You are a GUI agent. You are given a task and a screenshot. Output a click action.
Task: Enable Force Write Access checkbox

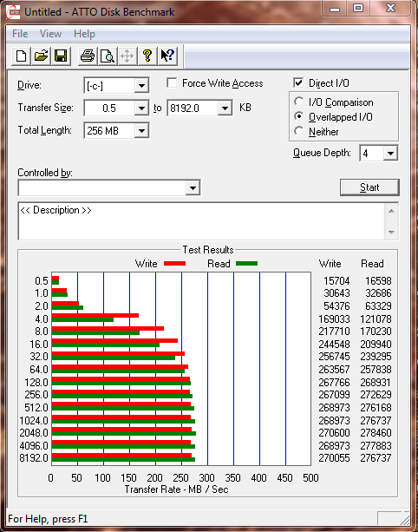click(x=172, y=82)
